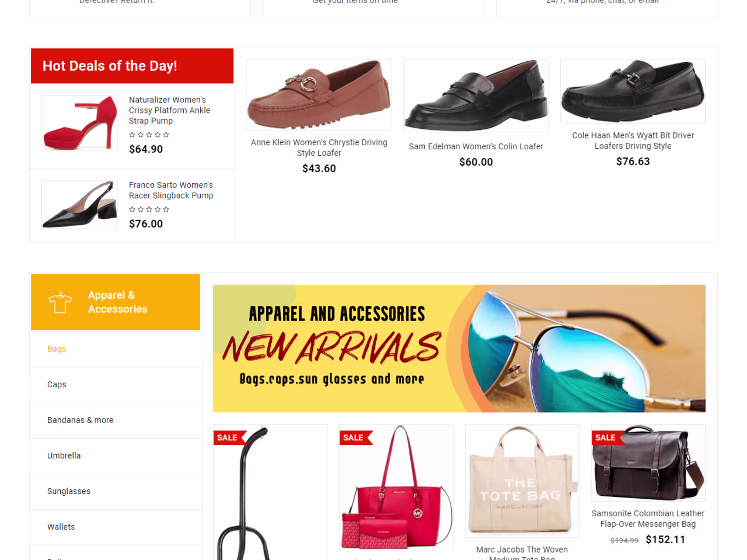Go to Umbrella category
Screen dimensions: 747x560
point(64,455)
